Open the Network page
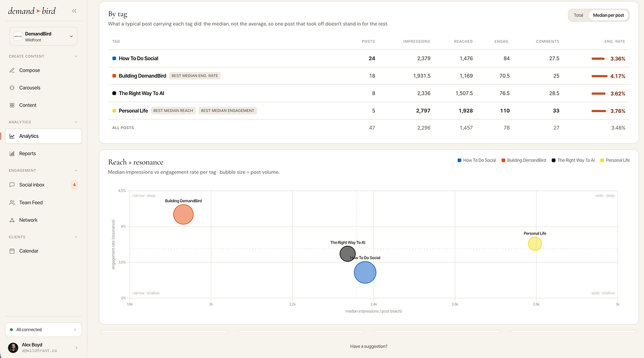644x358 pixels. (44, 220)
